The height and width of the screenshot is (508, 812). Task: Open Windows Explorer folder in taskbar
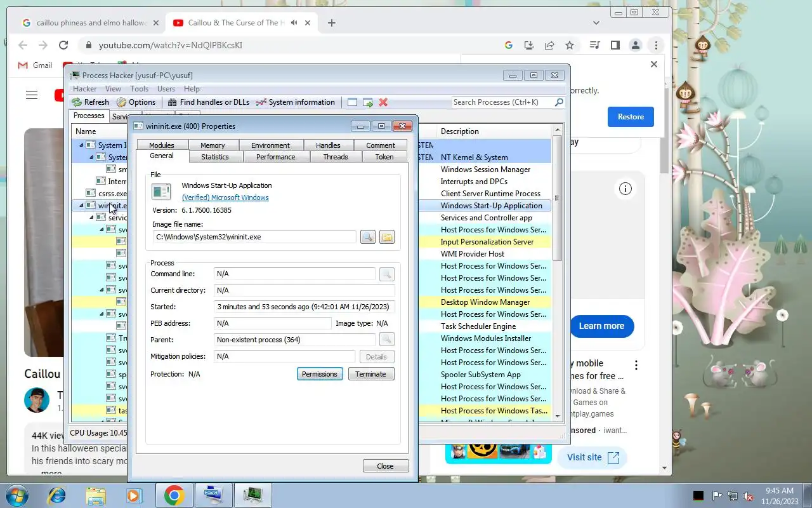96,495
